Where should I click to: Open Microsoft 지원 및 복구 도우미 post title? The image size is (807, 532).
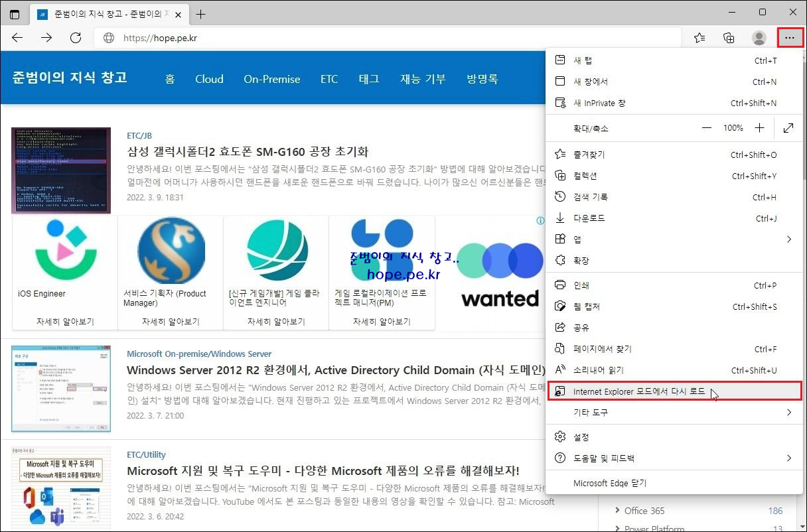(323, 471)
